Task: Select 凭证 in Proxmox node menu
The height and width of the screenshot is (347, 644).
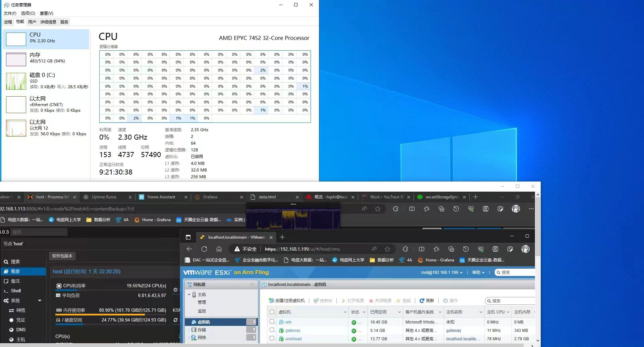Action: 23,320
